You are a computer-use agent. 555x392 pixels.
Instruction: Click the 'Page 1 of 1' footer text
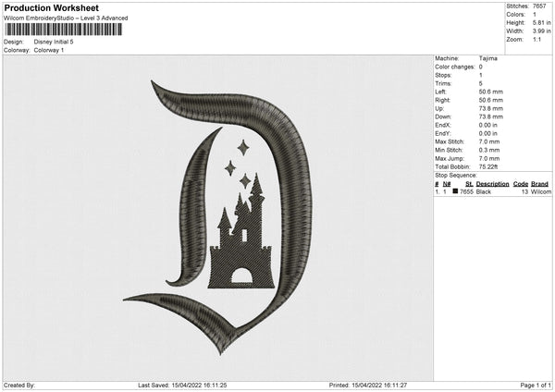click(x=536, y=386)
